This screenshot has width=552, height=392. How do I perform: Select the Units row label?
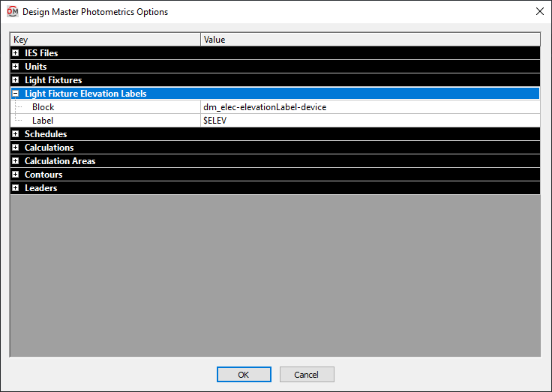pos(35,67)
